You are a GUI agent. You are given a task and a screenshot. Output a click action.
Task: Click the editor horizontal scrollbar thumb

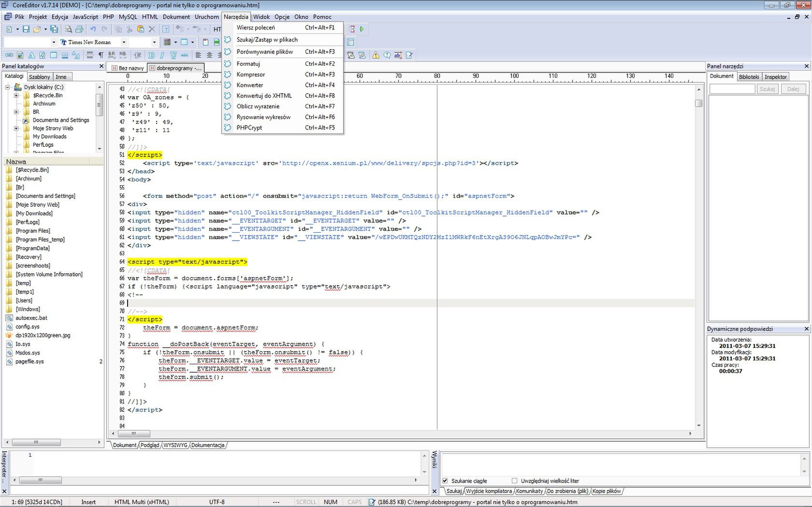point(134,433)
